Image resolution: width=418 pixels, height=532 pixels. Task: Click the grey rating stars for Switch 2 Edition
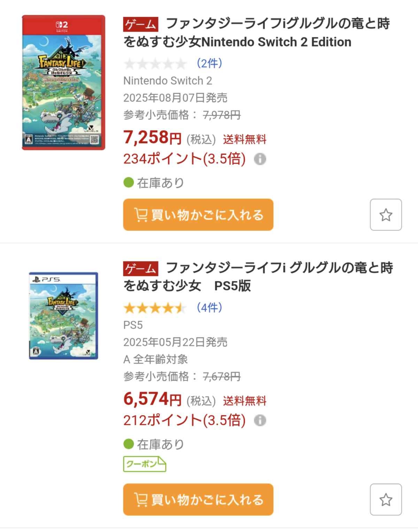click(x=155, y=63)
